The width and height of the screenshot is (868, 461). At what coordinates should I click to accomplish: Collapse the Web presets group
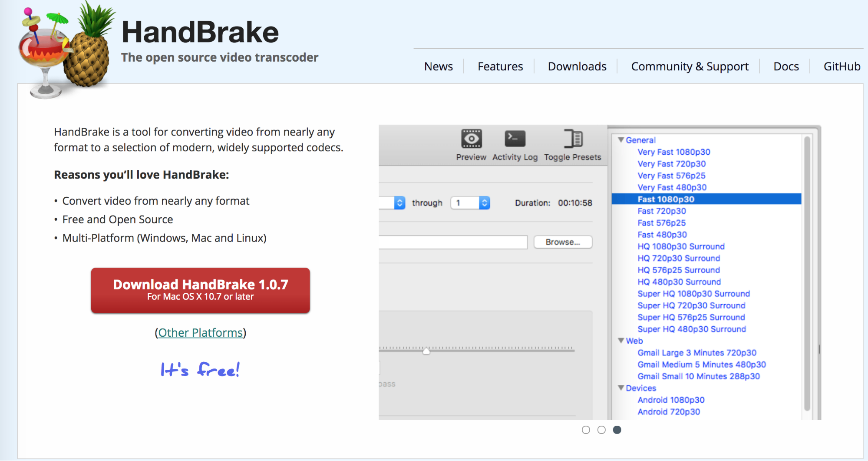click(621, 341)
